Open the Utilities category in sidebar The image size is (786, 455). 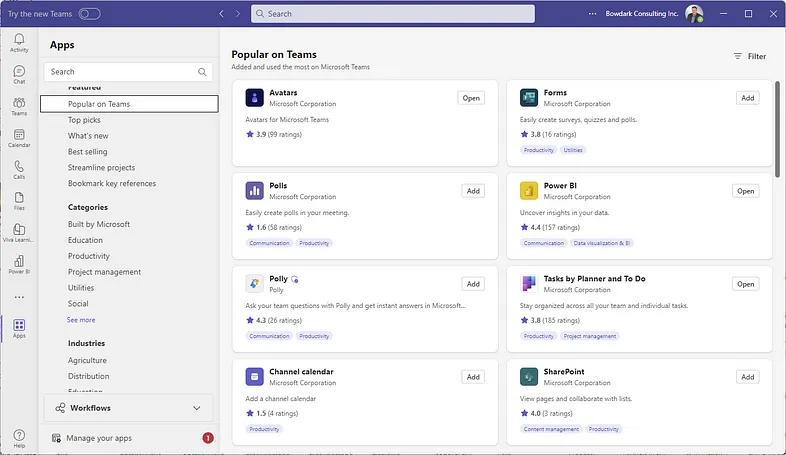[81, 288]
